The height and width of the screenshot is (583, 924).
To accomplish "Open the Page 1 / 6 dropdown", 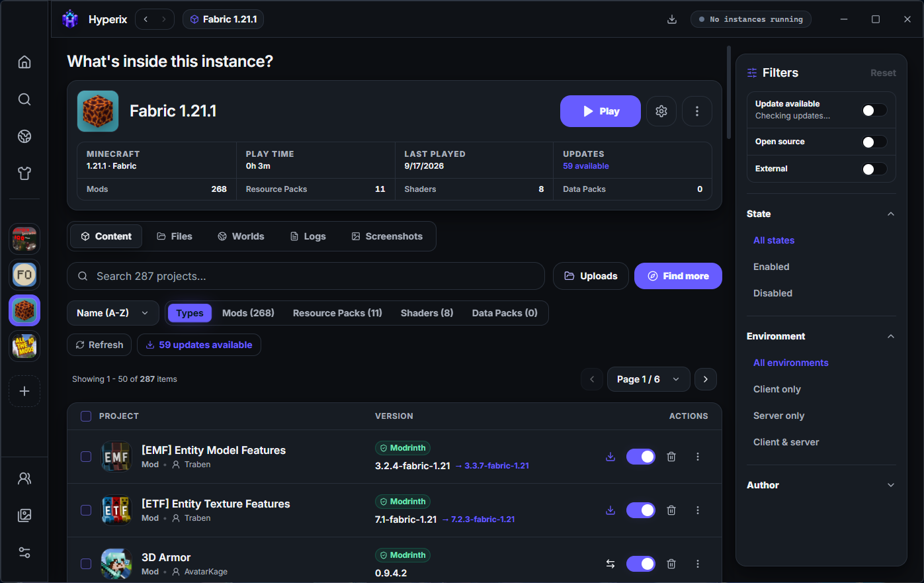I will click(648, 379).
